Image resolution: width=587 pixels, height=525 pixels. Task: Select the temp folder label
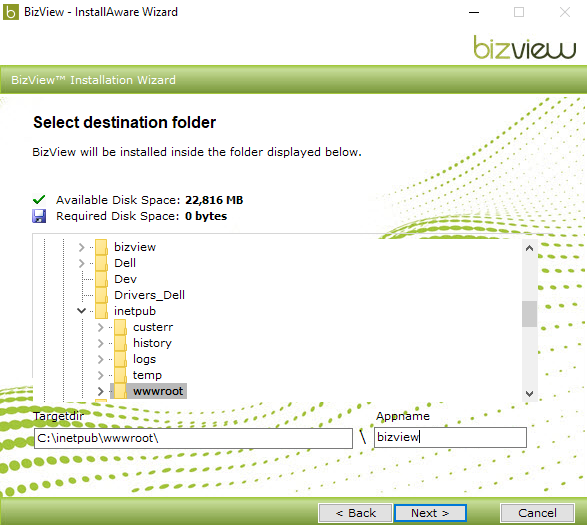147,375
